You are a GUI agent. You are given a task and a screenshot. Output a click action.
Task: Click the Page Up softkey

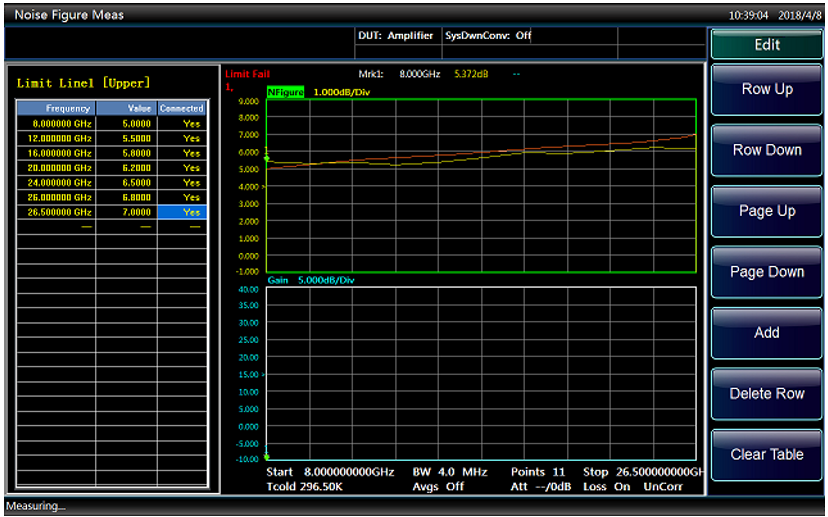(767, 211)
